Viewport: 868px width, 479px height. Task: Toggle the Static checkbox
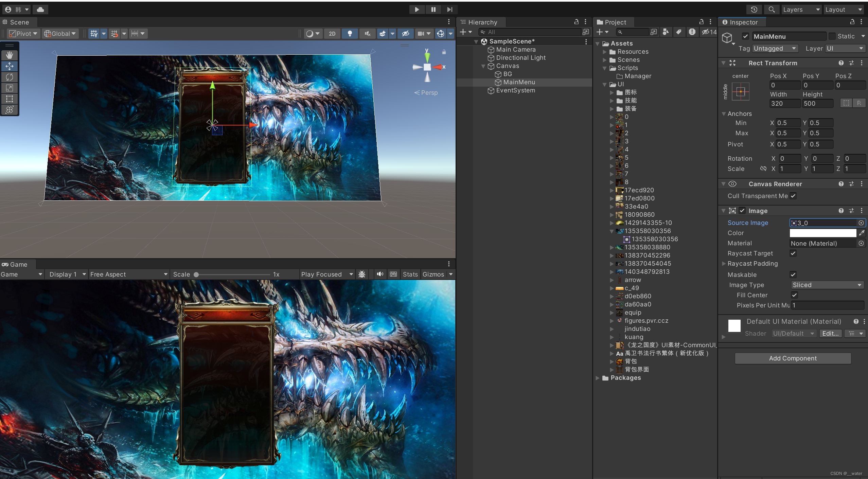[x=832, y=36]
